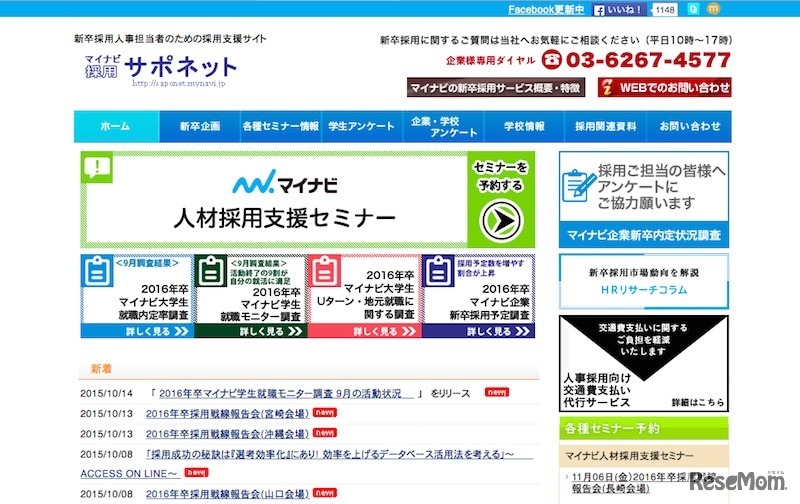The width and height of the screenshot is (800, 504).
Task: Open the Facebook更新中 link
Action: 546,10
